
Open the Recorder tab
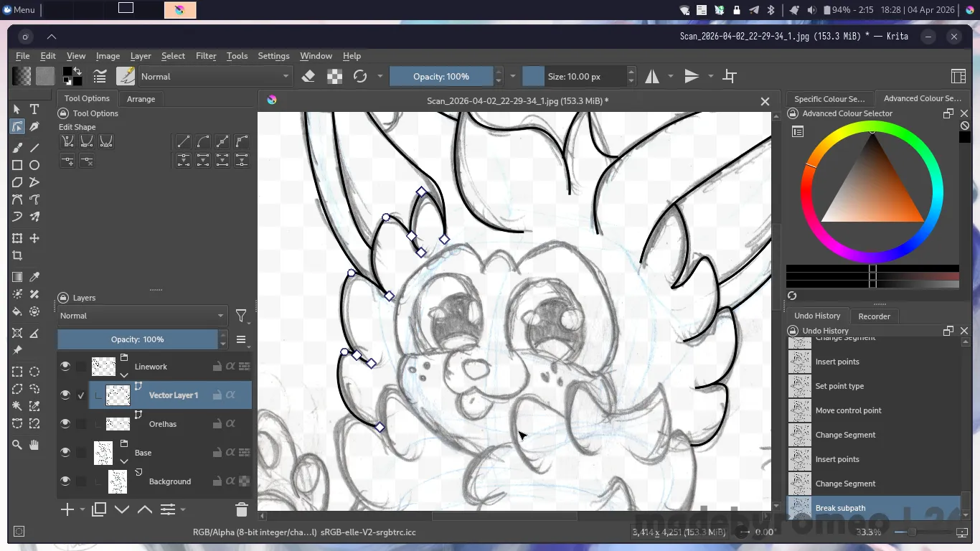pyautogui.click(x=874, y=316)
